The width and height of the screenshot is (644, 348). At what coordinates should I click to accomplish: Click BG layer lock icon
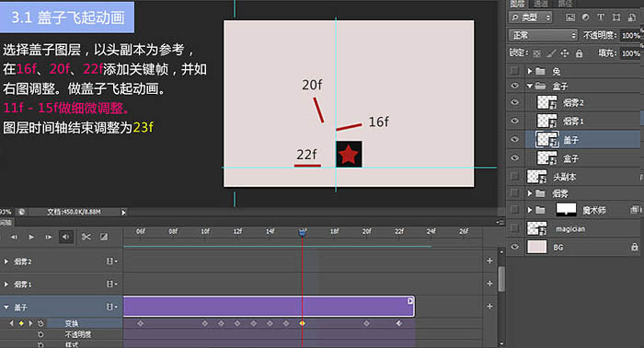coord(635,247)
